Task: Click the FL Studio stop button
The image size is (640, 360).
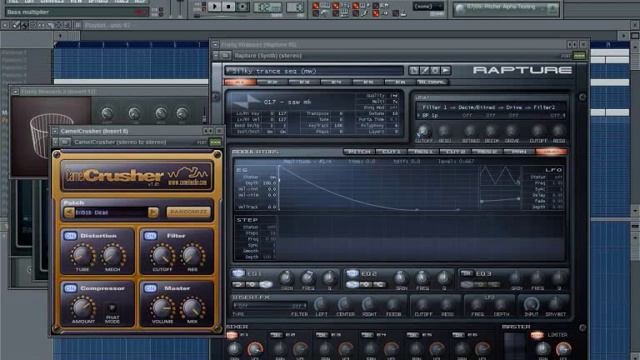Action: pos(229,7)
